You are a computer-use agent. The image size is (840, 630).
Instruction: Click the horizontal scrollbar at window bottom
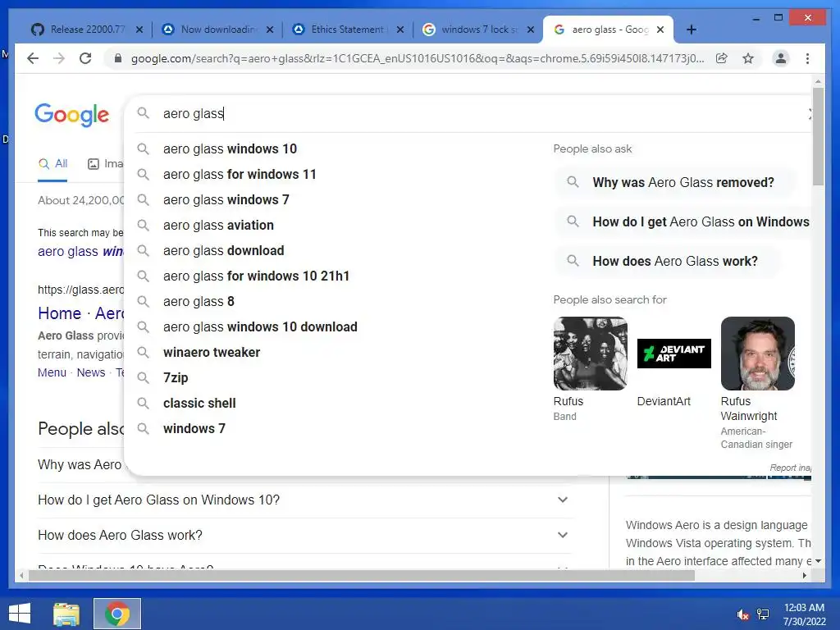coord(362,575)
